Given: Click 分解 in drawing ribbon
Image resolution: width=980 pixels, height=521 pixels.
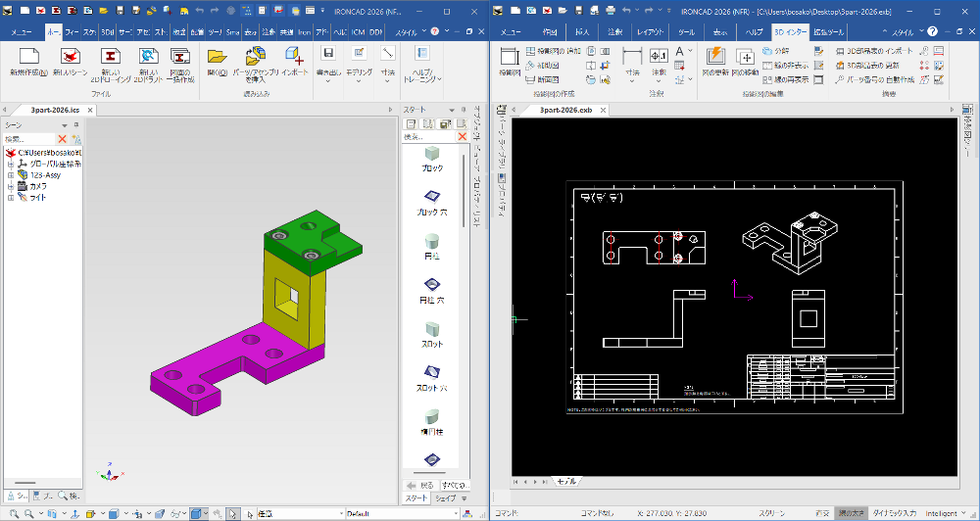Looking at the screenshot, I should click(x=776, y=51).
